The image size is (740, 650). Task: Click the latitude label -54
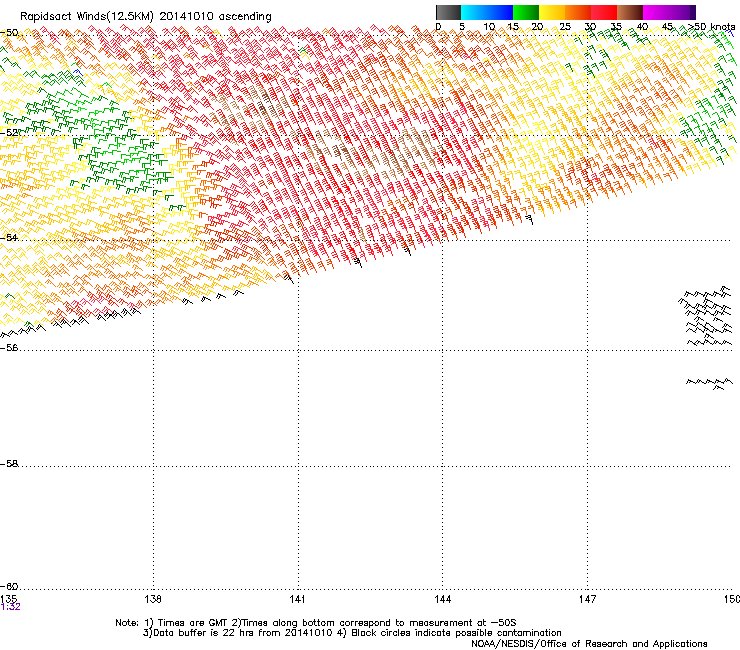tap(9, 237)
